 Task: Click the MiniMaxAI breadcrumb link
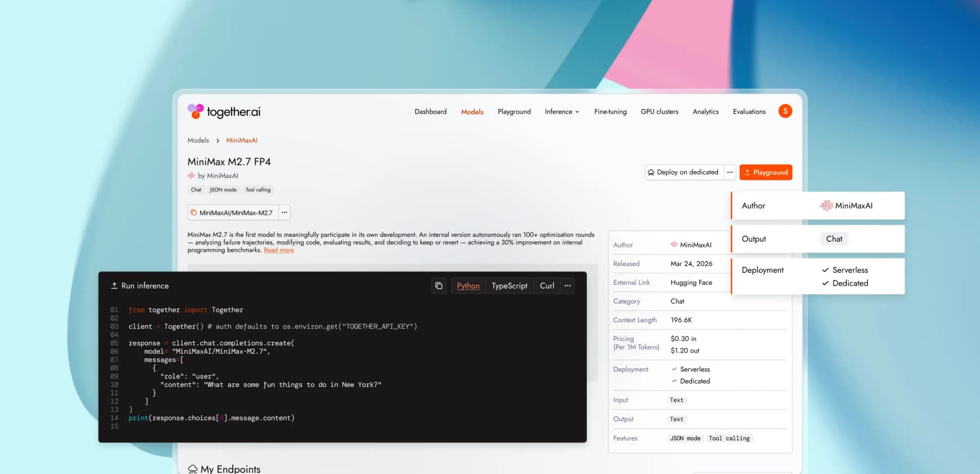tap(242, 140)
